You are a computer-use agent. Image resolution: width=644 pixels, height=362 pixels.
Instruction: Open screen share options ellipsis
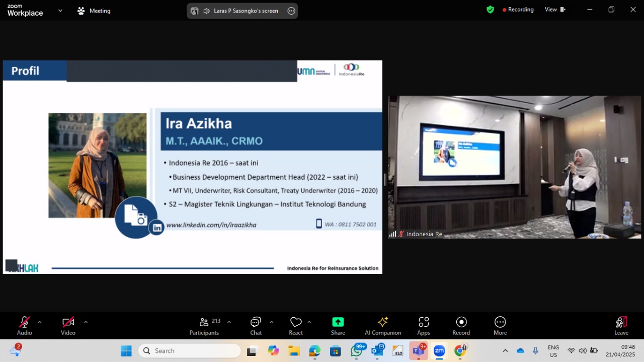(x=291, y=11)
